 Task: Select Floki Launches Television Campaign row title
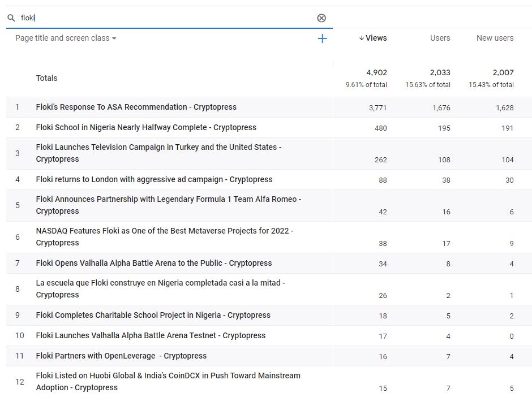pos(158,153)
